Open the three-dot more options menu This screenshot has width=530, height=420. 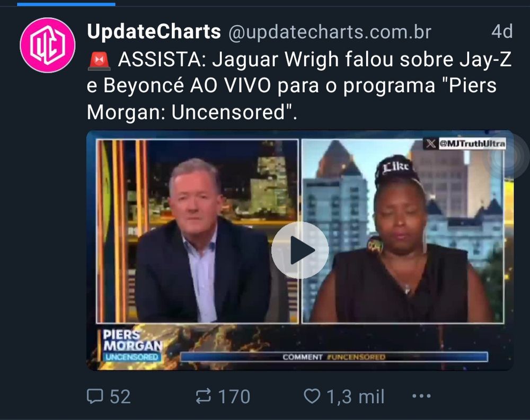[x=421, y=396]
